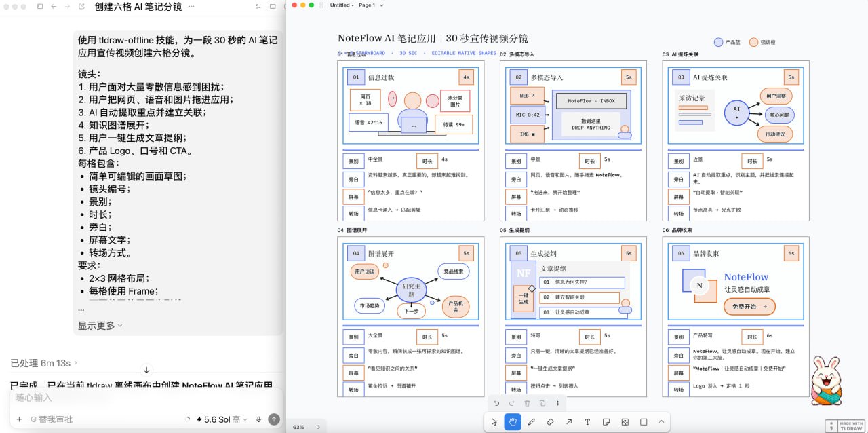868x433 pixels.
Task: Open the more actions kebab menu
Action: click(x=557, y=403)
